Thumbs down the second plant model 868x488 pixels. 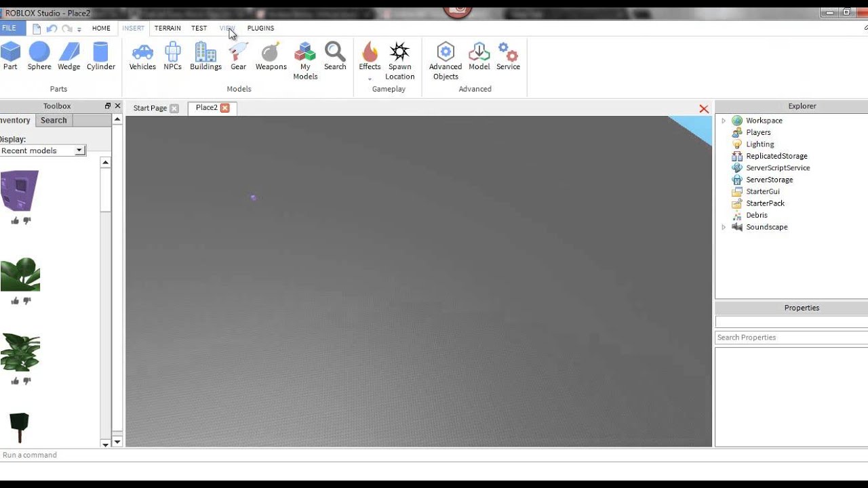point(27,381)
